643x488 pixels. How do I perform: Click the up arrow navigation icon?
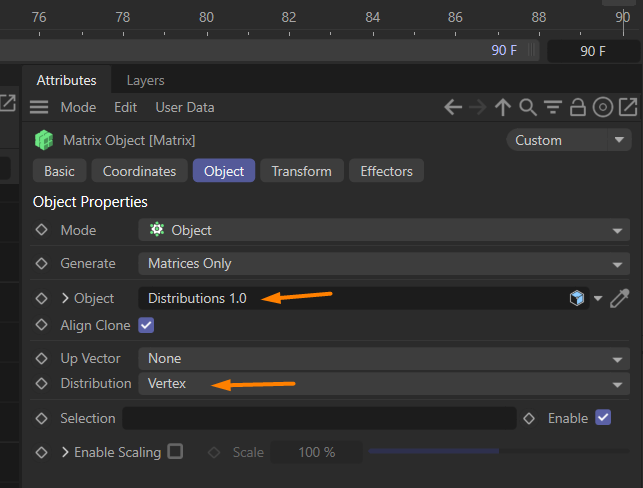[x=503, y=107]
